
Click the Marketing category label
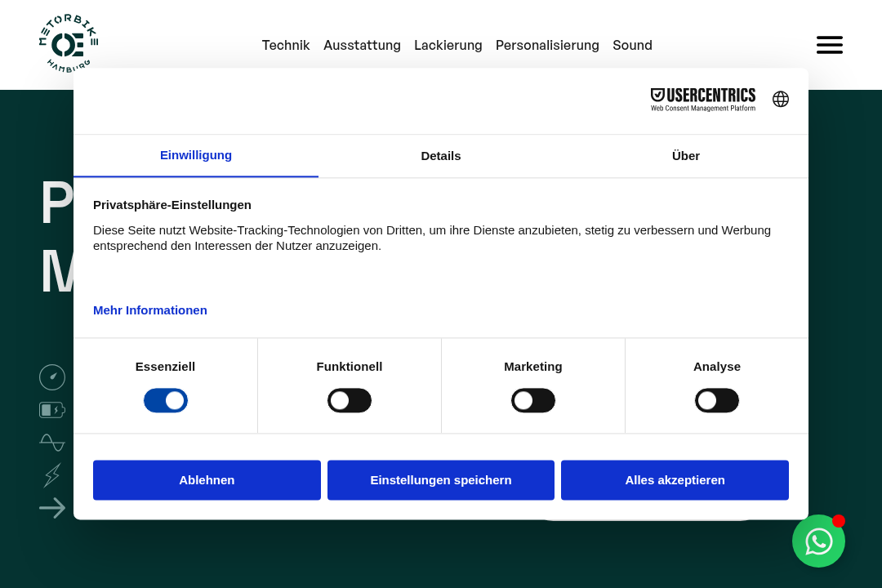coord(533,367)
